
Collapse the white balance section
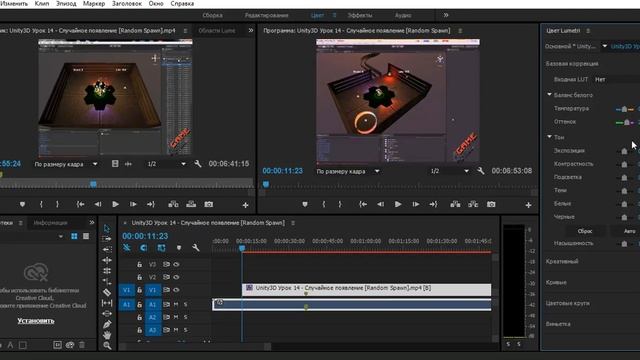[549, 95]
